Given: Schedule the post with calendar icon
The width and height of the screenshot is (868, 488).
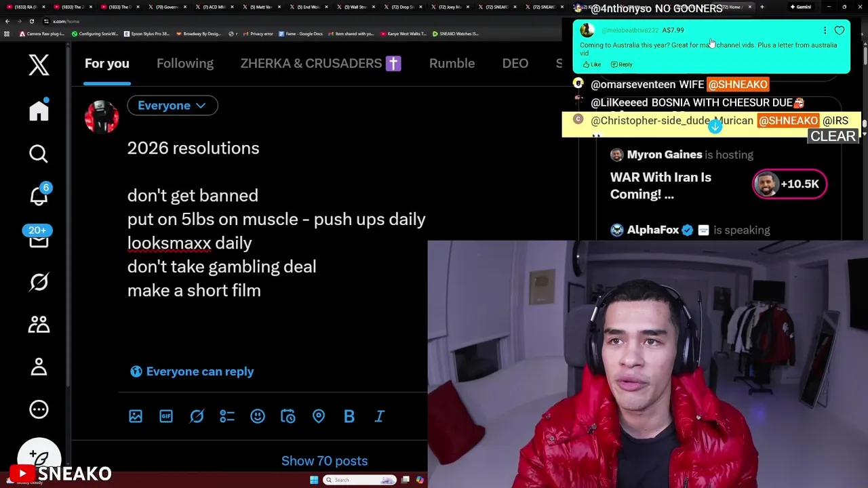Looking at the screenshot, I should [288, 416].
